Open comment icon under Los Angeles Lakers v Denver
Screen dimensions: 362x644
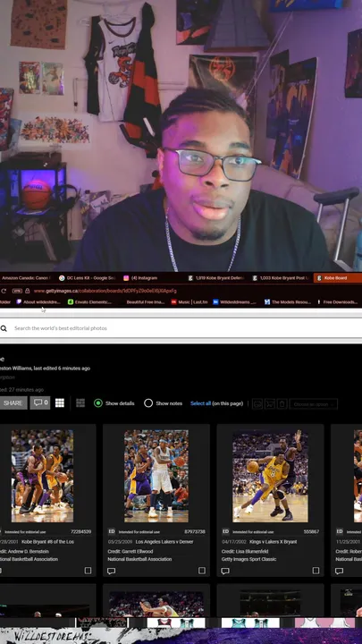click(x=111, y=571)
